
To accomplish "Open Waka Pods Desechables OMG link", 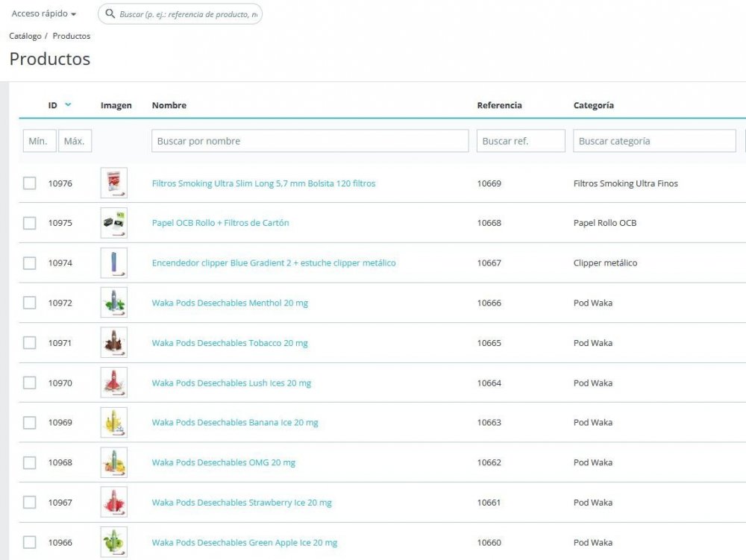I will click(224, 462).
